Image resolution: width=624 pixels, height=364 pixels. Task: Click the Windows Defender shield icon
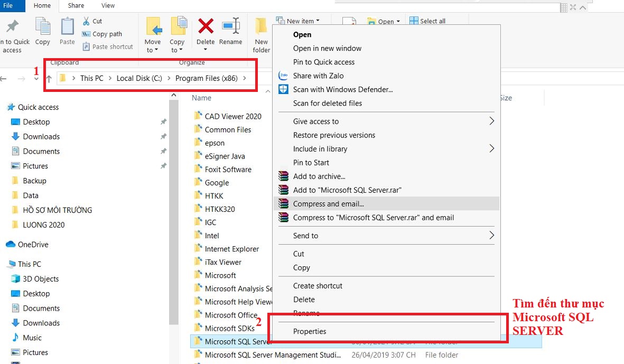point(283,89)
